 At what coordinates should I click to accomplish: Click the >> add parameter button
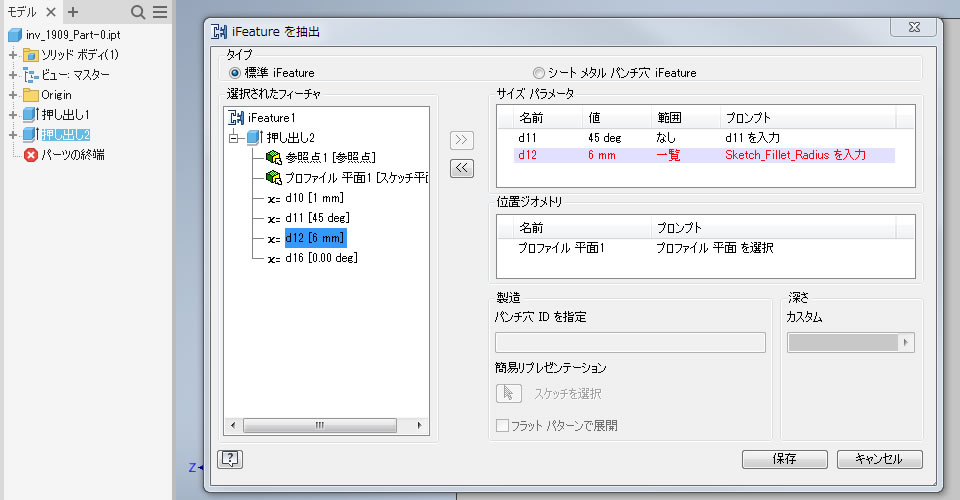[462, 140]
